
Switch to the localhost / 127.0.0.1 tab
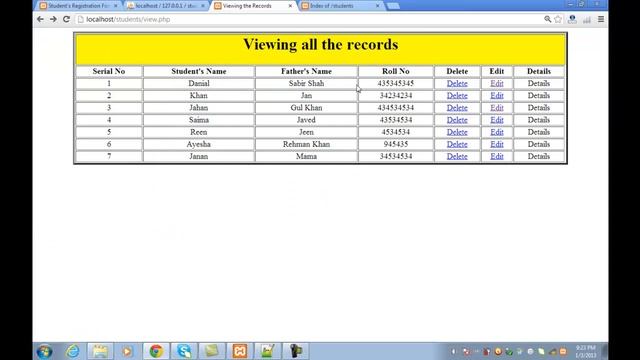pyautogui.click(x=166, y=6)
